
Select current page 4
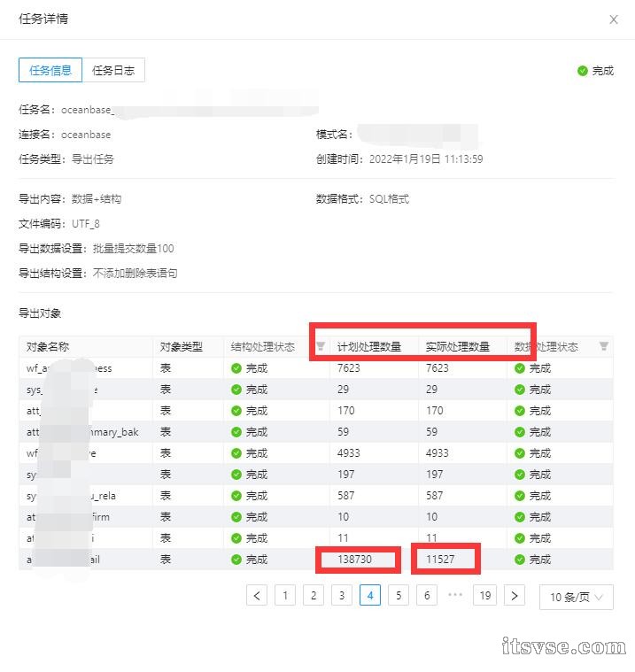click(x=370, y=595)
